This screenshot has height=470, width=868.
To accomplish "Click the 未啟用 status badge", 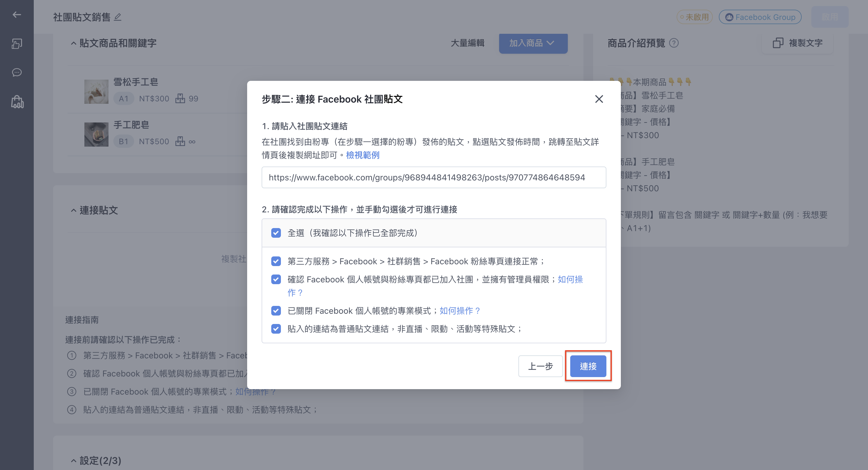I will (694, 17).
